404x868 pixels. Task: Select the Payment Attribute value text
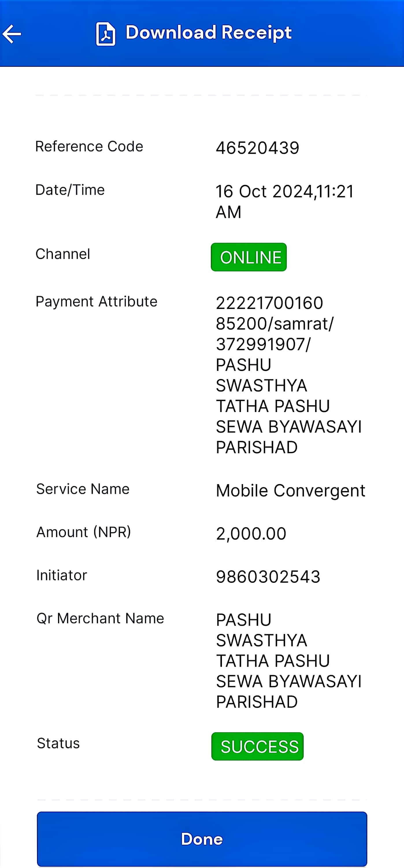(x=289, y=375)
